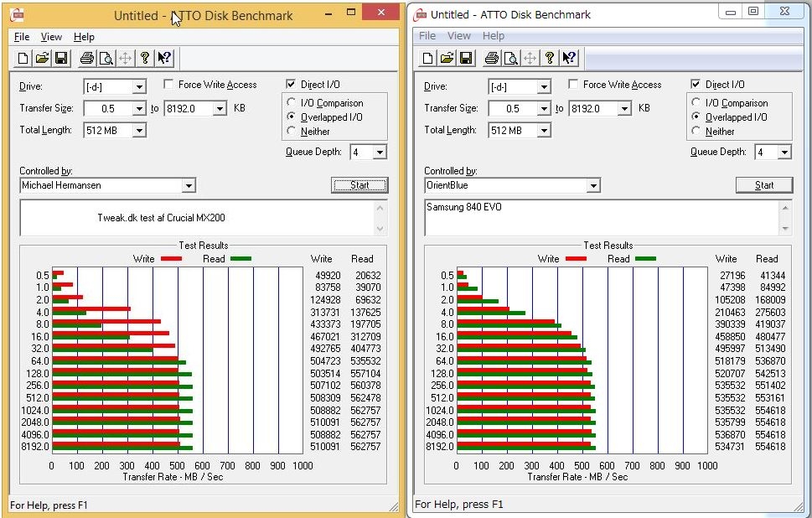Select Overlapped I/O radio in right window
Image resolution: width=812 pixels, height=518 pixels.
tap(696, 117)
